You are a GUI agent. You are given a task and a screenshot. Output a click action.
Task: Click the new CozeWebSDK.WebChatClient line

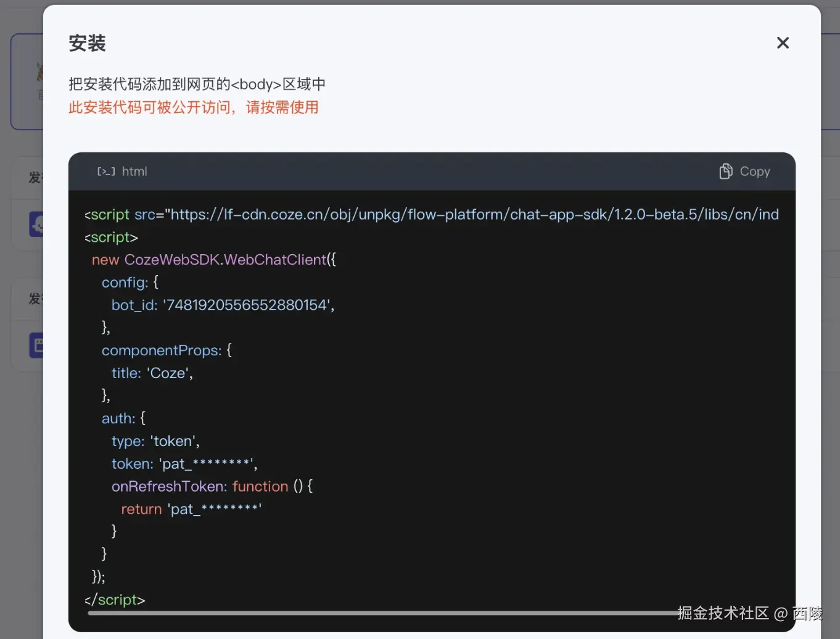213,260
